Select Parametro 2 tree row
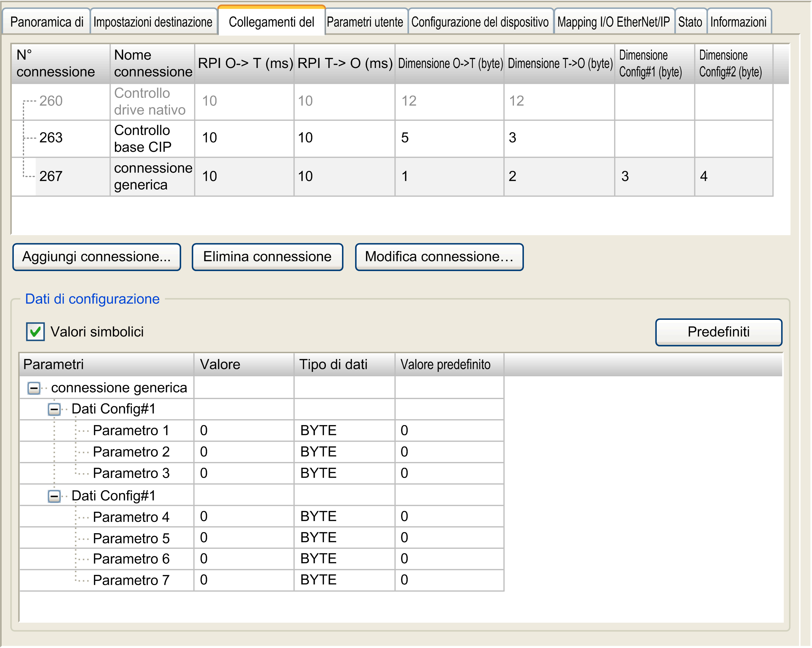This screenshot has width=812, height=648. 262,452
